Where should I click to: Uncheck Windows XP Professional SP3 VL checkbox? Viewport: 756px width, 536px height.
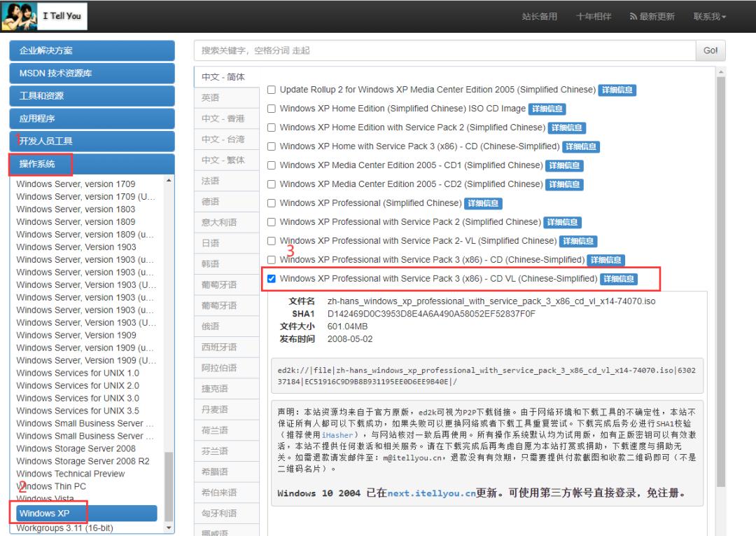pos(271,278)
